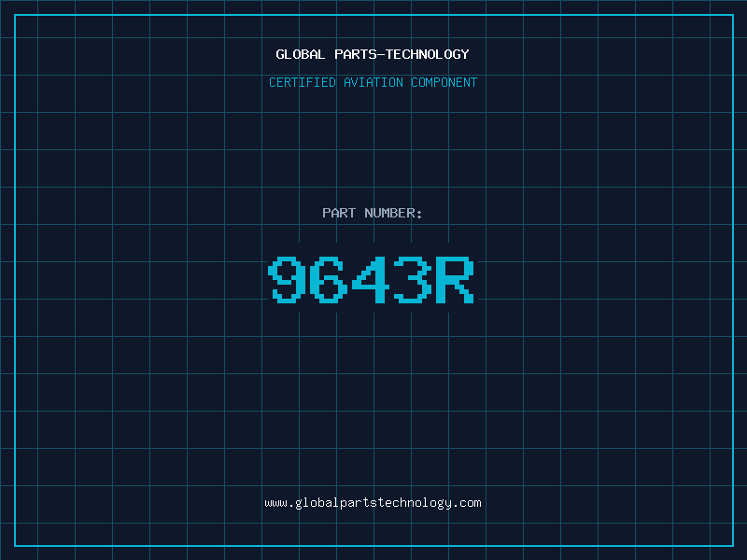The image size is (747, 560).
Task: Click the digit 4 in the part number
Action: coord(371,280)
